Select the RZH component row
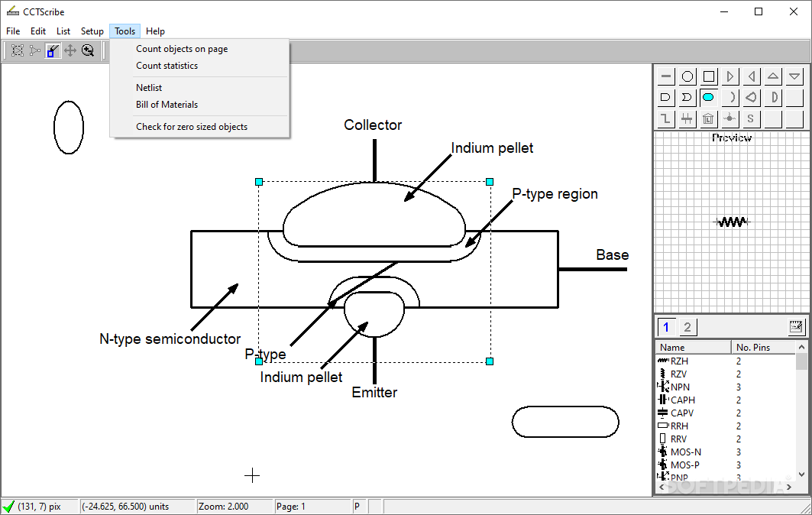Screen dimensions: 812x515 click(x=726, y=361)
